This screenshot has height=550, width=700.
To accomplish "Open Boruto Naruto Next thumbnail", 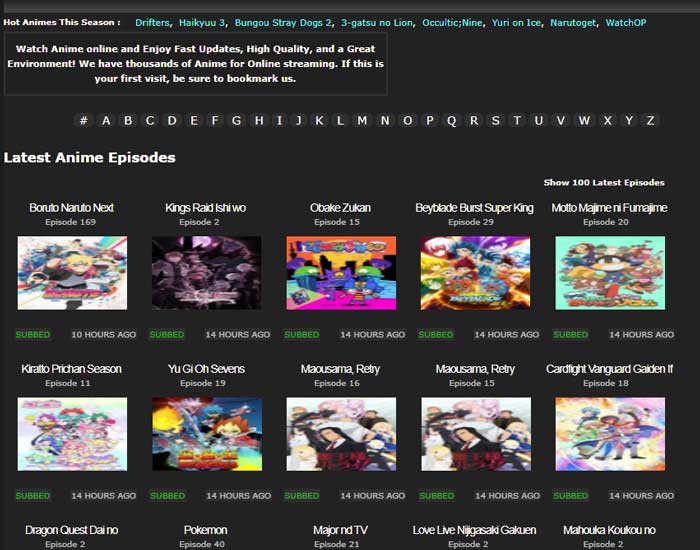I will 72,273.
